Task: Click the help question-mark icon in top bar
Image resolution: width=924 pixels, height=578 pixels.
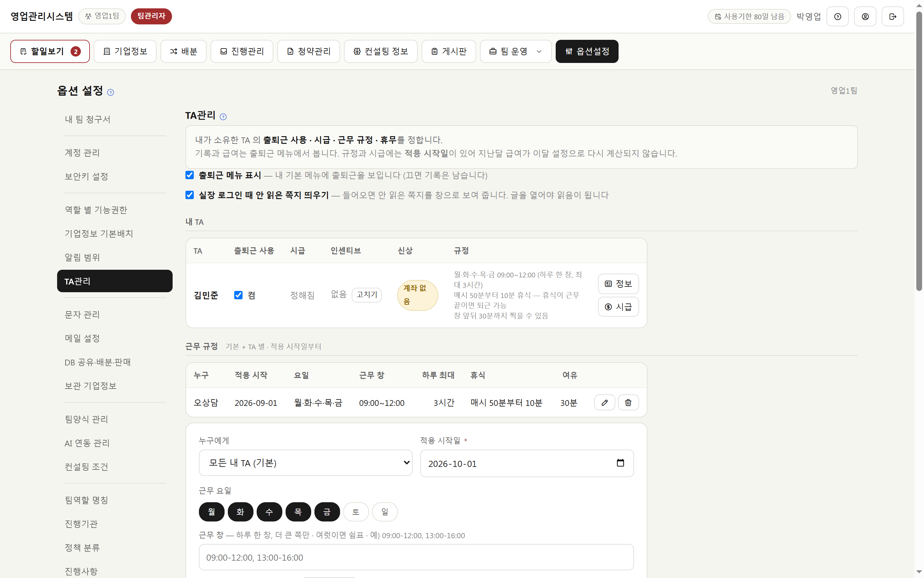Action: click(837, 16)
